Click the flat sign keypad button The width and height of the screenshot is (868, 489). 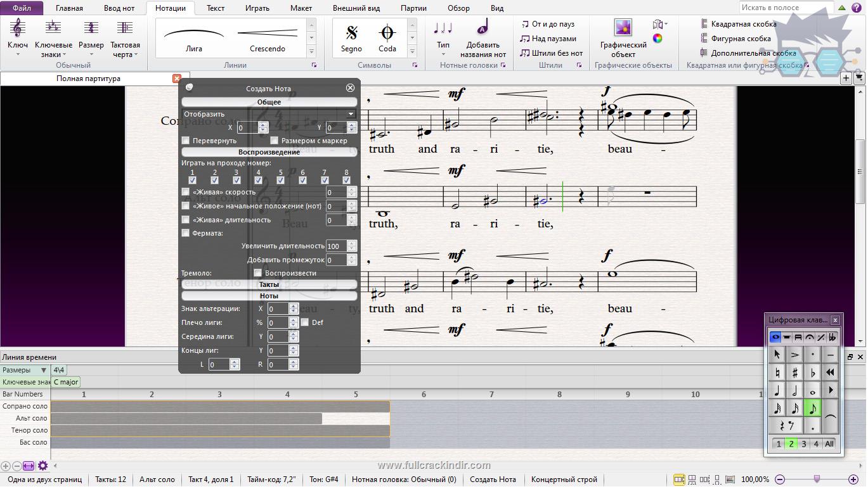(813, 372)
